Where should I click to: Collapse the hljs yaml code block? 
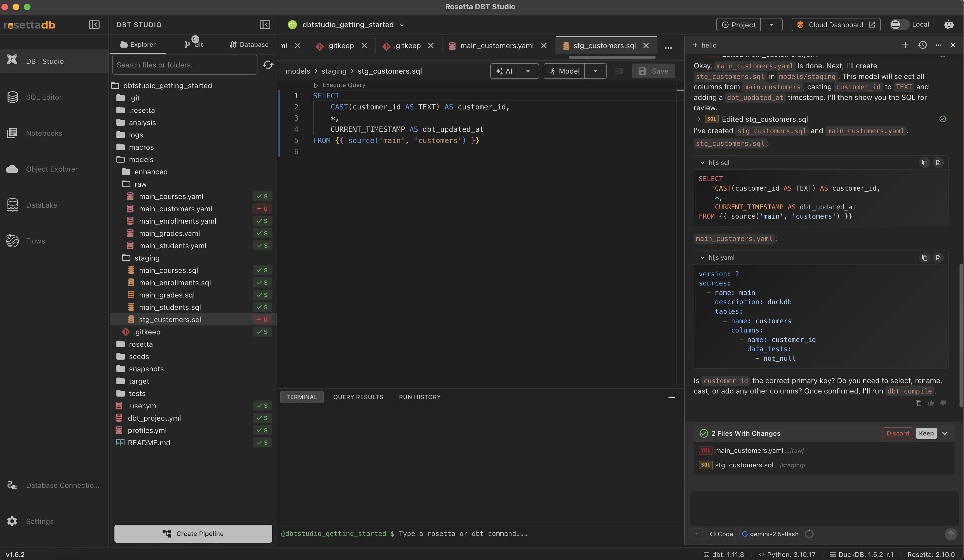click(x=702, y=258)
